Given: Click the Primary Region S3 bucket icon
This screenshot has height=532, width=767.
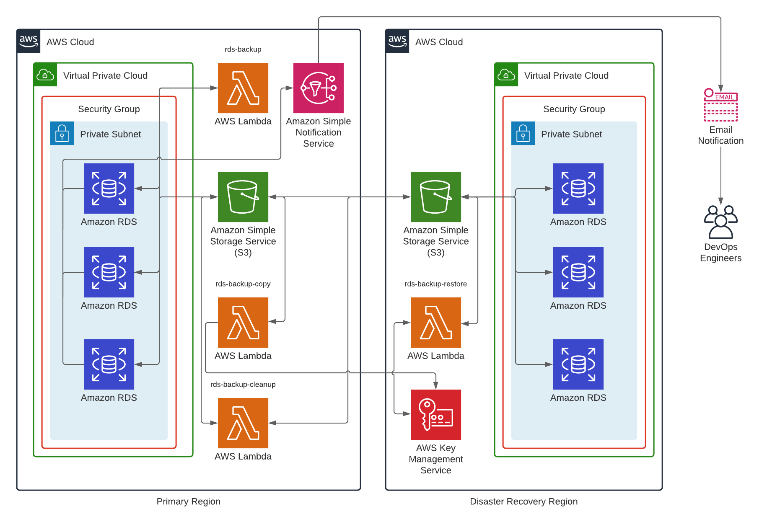Looking at the screenshot, I should coord(243,197).
